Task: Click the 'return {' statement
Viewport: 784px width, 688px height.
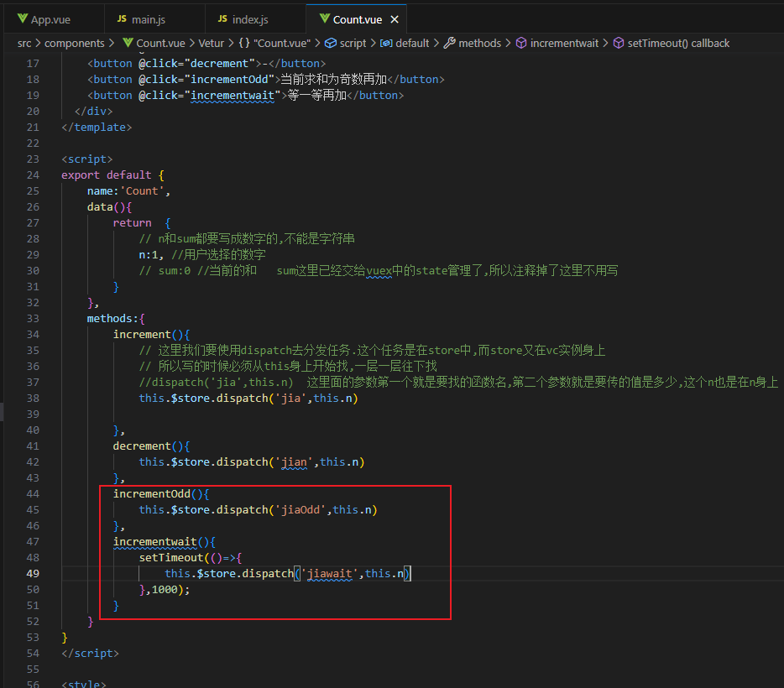Action: click(x=142, y=223)
